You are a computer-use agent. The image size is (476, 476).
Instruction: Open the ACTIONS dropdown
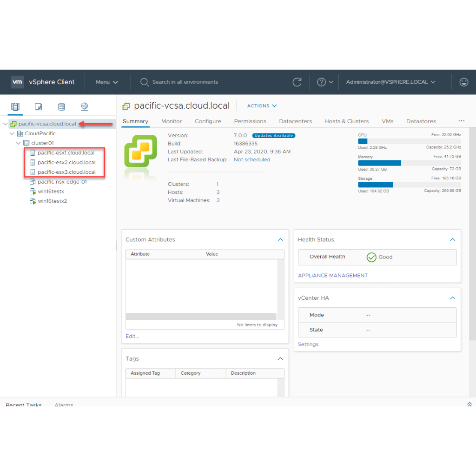click(262, 106)
